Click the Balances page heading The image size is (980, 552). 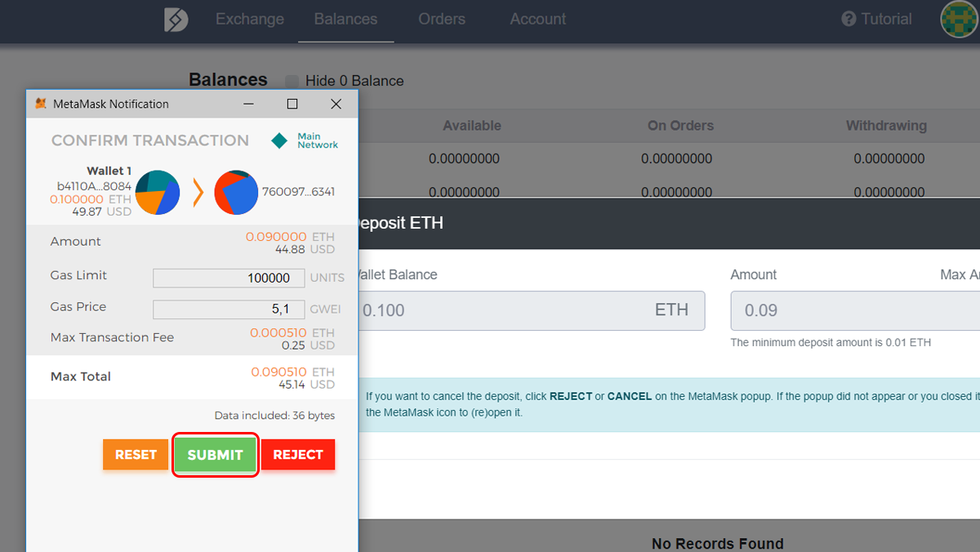pyautogui.click(x=228, y=79)
